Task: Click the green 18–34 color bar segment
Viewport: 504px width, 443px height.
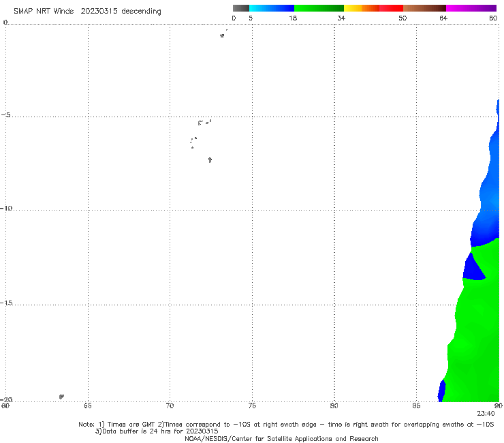Action: (319, 8)
